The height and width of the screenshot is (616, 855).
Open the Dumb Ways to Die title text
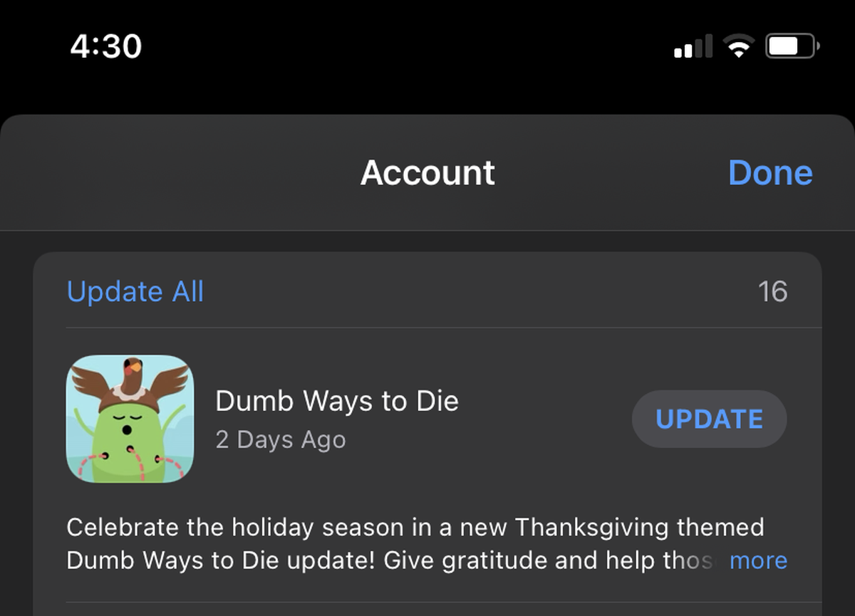pyautogui.click(x=337, y=401)
